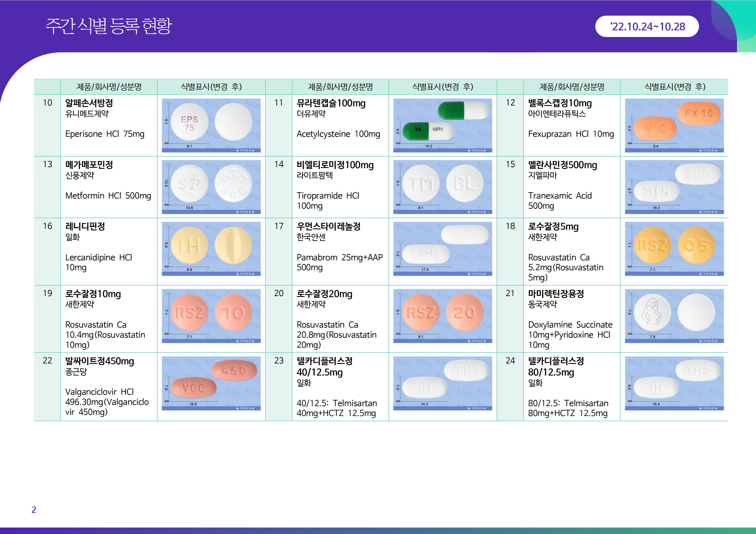The image size is (756, 534).
Task: Click the pink RSZ 20 tablet image
Action: [442, 315]
